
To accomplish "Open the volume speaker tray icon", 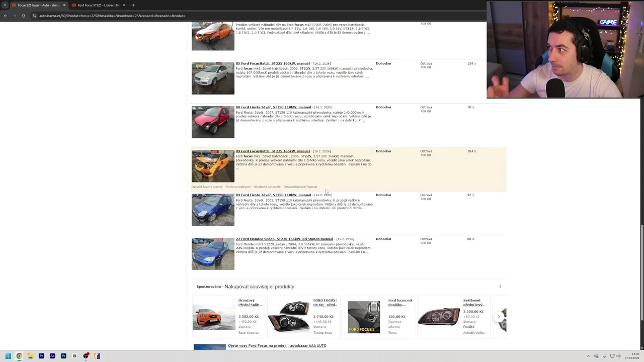I will point(618,356).
